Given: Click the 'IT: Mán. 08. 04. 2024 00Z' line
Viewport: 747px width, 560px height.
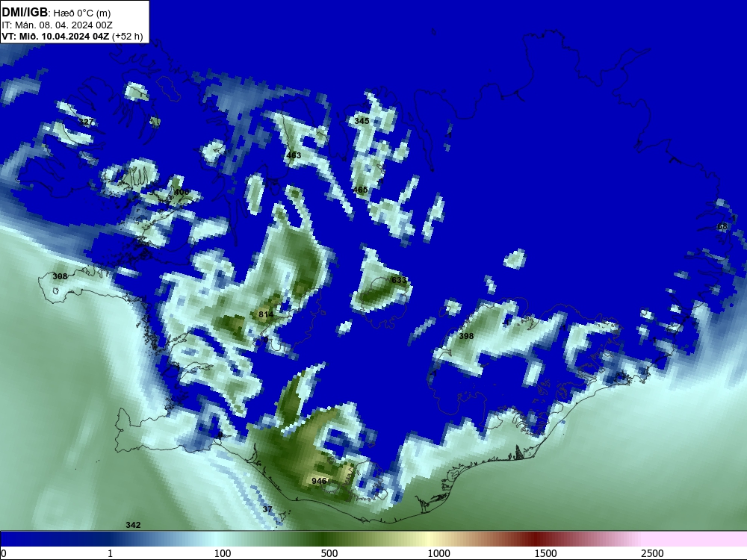Looking at the screenshot, I should tap(58, 25).
